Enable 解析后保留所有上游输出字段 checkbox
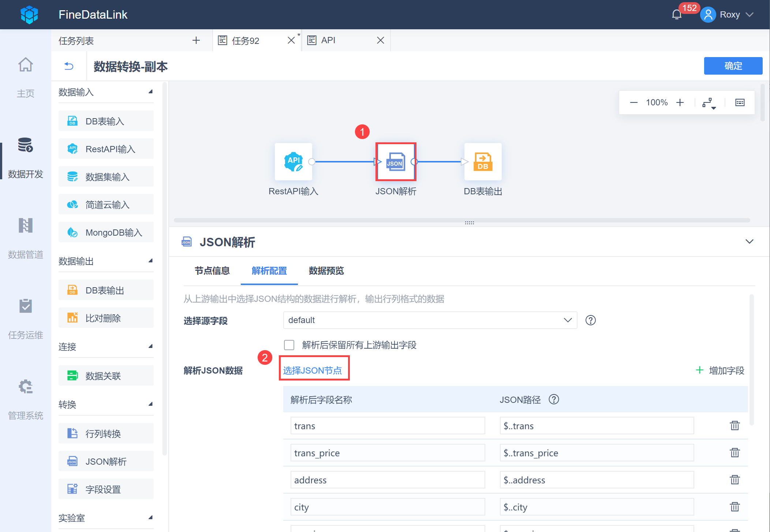This screenshot has width=770, height=532. point(289,345)
